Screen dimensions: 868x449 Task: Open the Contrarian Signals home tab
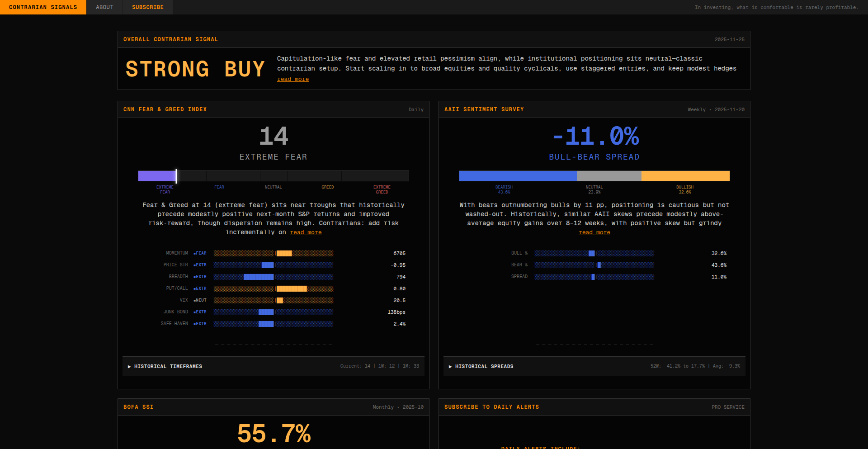tap(43, 7)
